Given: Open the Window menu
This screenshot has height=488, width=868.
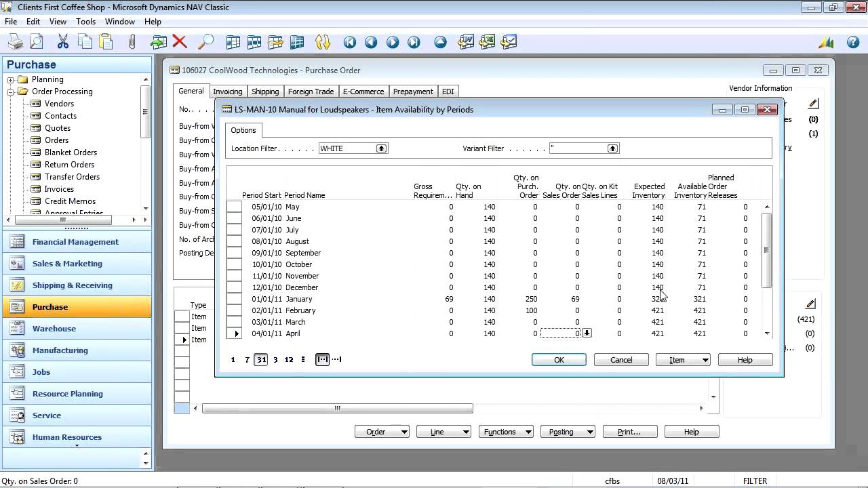Looking at the screenshot, I should [x=119, y=22].
